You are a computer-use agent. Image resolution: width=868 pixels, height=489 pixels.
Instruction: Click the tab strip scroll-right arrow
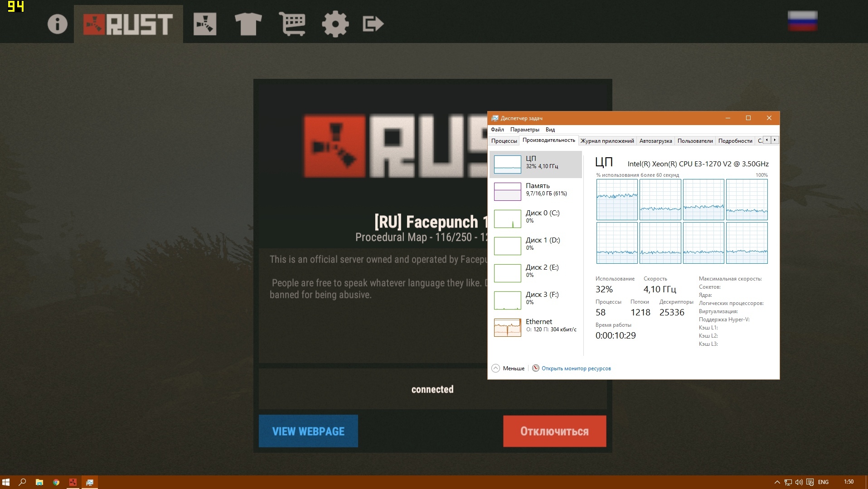coord(775,140)
